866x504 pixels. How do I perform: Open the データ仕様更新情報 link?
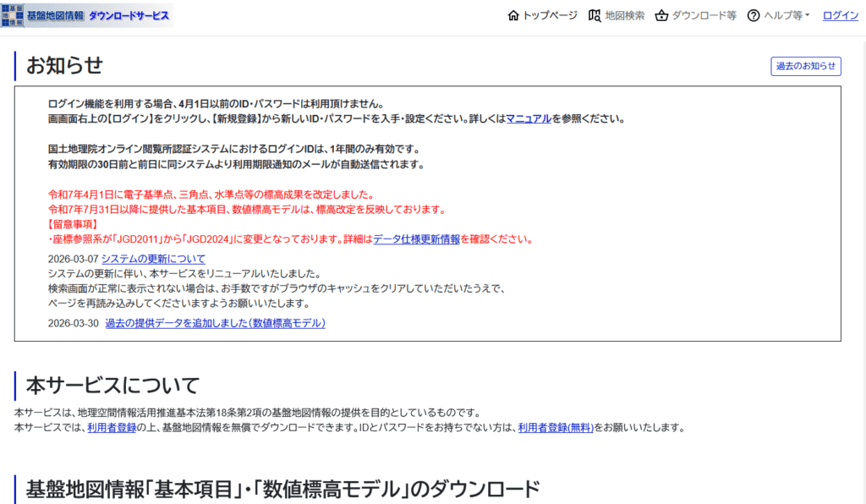pos(416,239)
